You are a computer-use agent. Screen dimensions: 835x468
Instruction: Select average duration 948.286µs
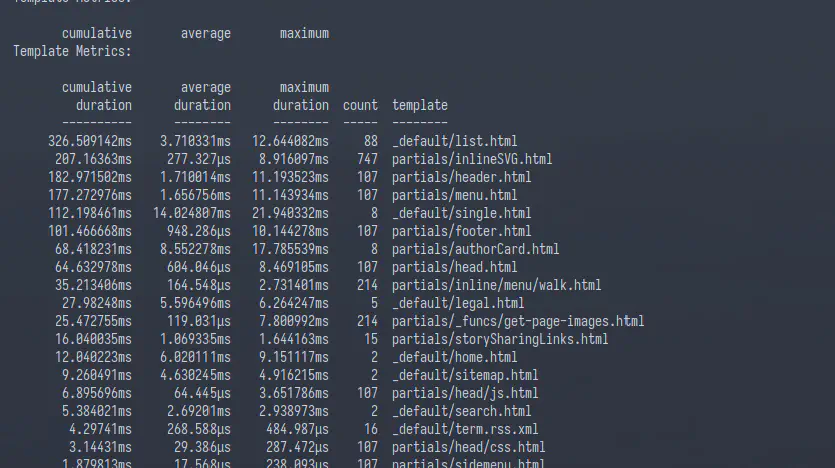pos(199,232)
